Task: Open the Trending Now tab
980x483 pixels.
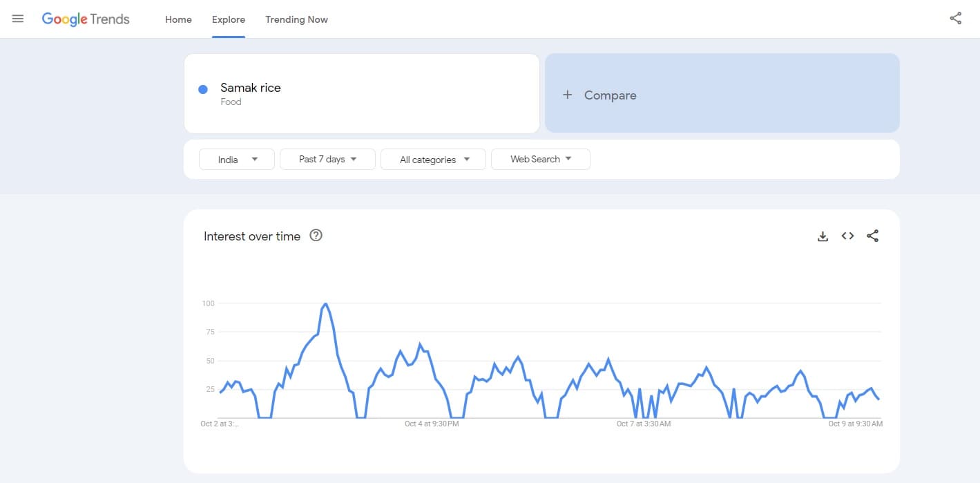Action: pos(296,19)
